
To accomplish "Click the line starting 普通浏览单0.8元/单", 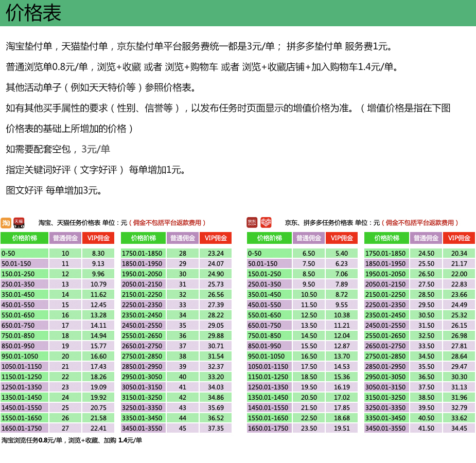I will (x=202, y=67).
